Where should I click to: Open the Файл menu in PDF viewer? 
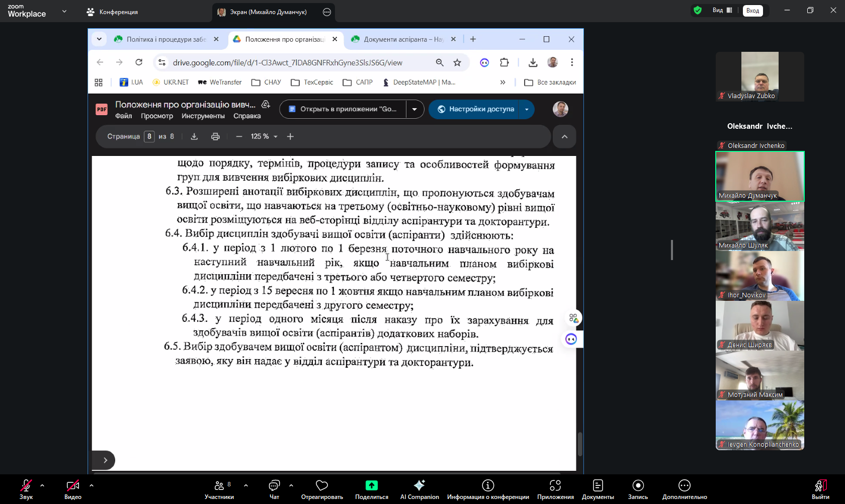(x=123, y=116)
